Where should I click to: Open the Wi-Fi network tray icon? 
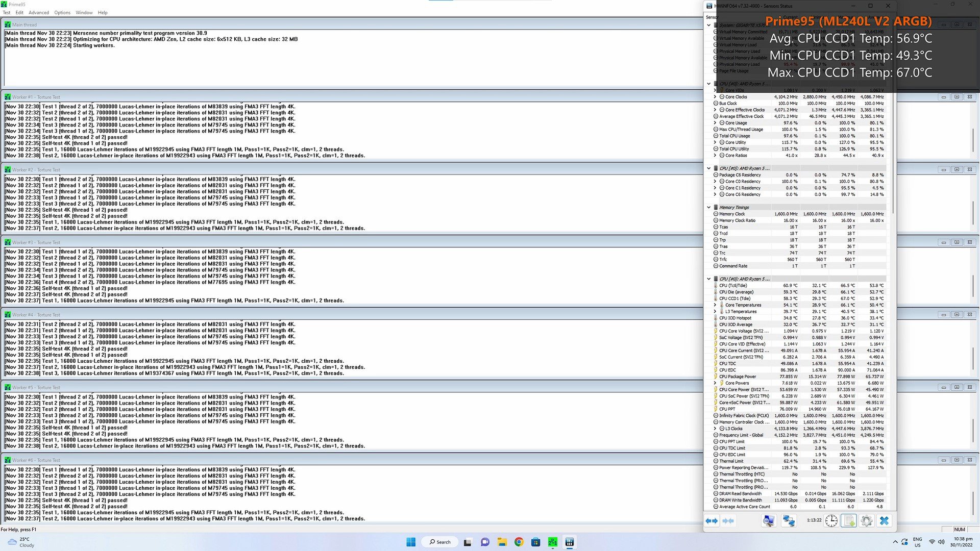(932, 542)
